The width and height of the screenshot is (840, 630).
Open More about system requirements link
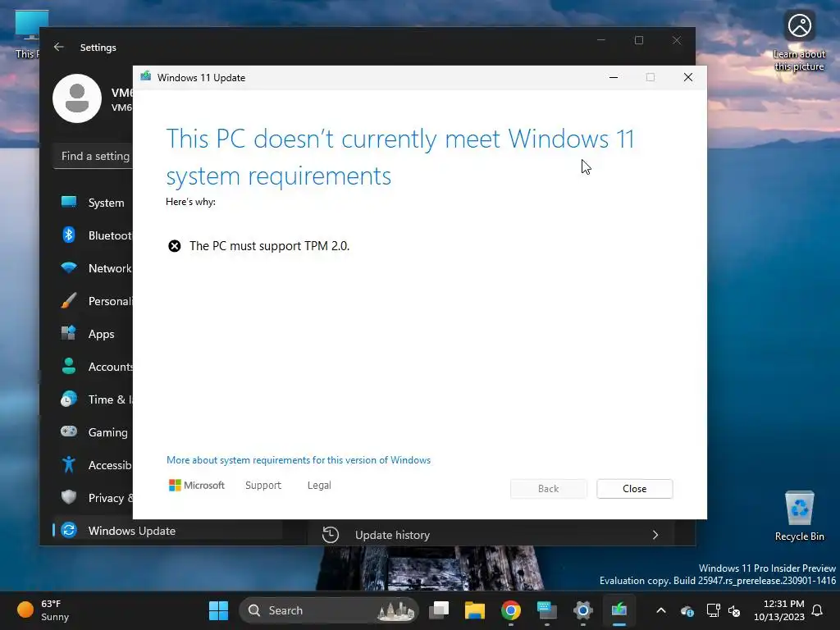[299, 460]
